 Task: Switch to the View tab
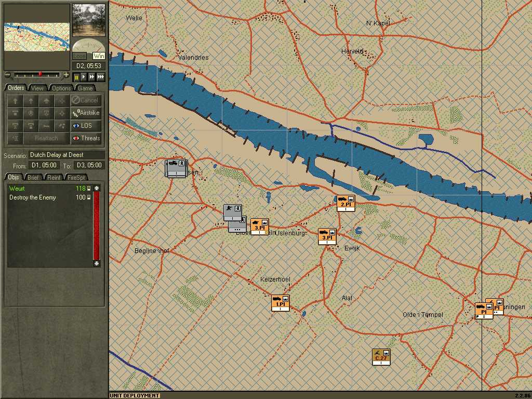pos(37,88)
